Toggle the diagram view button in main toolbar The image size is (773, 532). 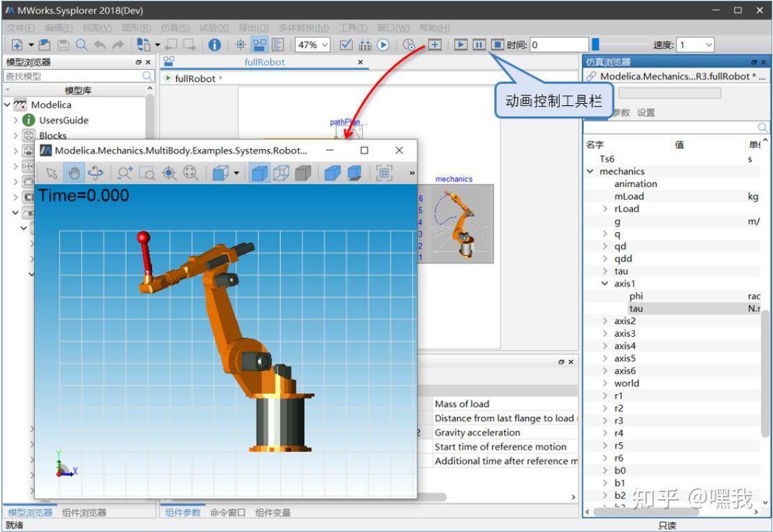[259, 45]
